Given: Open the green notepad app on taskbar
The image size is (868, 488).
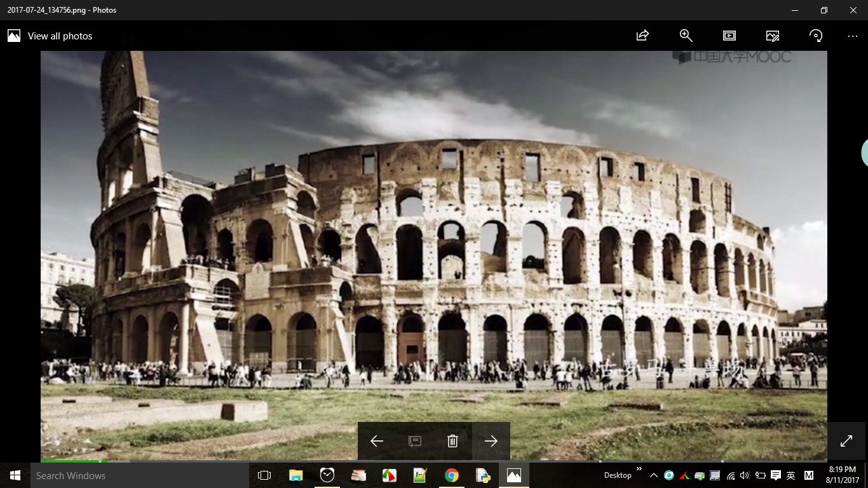Looking at the screenshot, I should point(420,475).
